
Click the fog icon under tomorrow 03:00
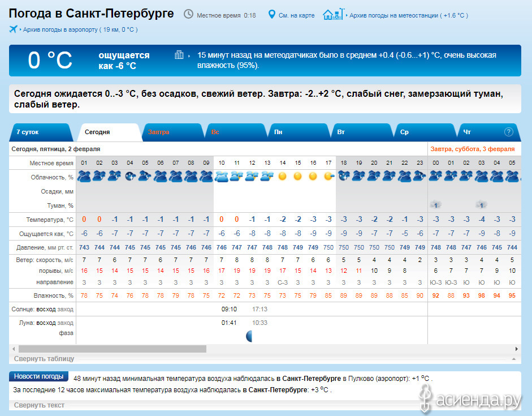482,205
